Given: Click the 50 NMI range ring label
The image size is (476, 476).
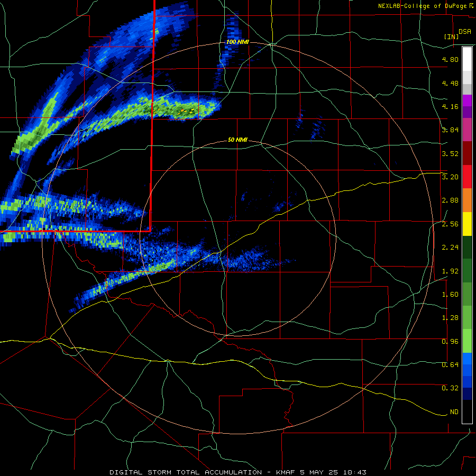Looking at the screenshot, I should point(237,140).
